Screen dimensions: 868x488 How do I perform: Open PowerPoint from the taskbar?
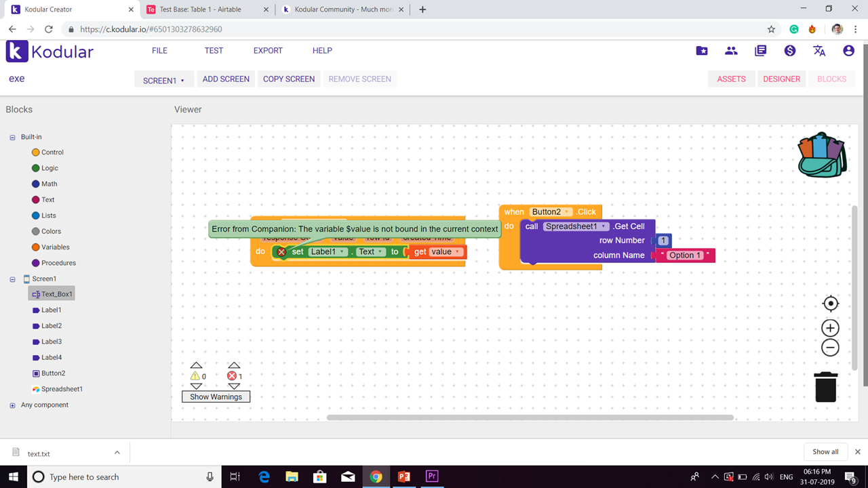(404, 476)
